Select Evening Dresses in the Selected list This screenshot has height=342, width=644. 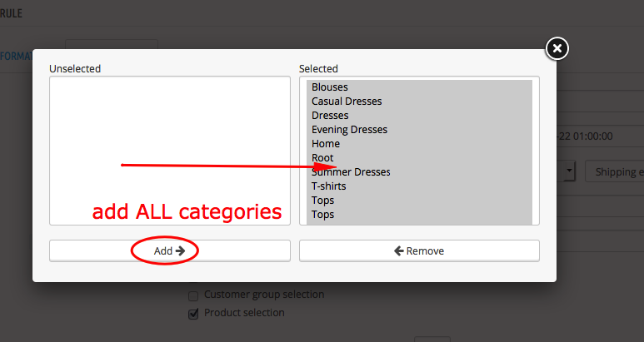click(349, 130)
